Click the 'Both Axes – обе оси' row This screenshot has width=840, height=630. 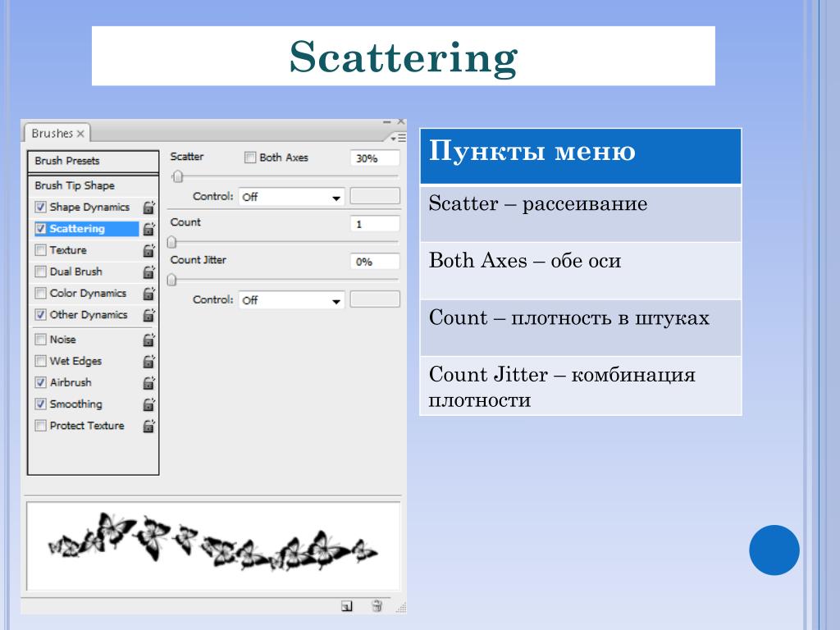coord(581,271)
